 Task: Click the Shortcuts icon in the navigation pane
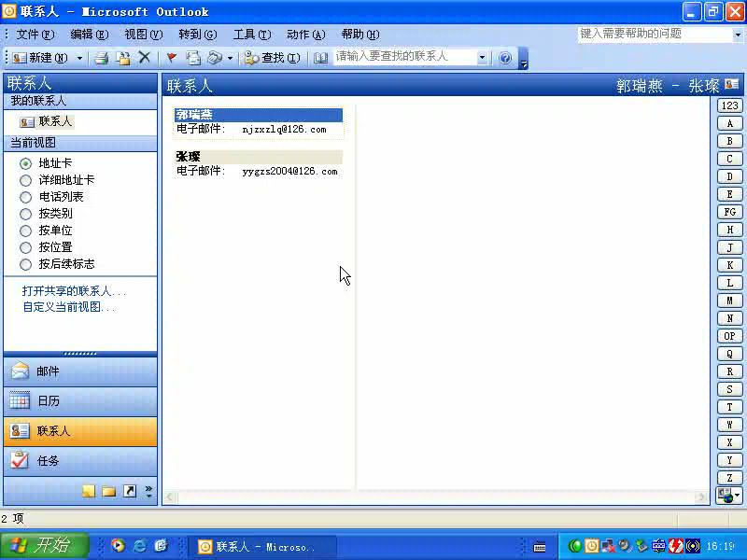130,491
